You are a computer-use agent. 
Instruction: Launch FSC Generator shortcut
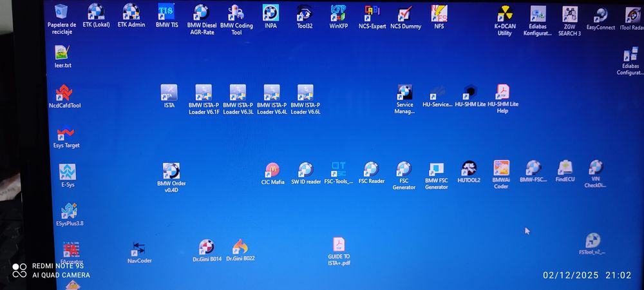click(404, 175)
